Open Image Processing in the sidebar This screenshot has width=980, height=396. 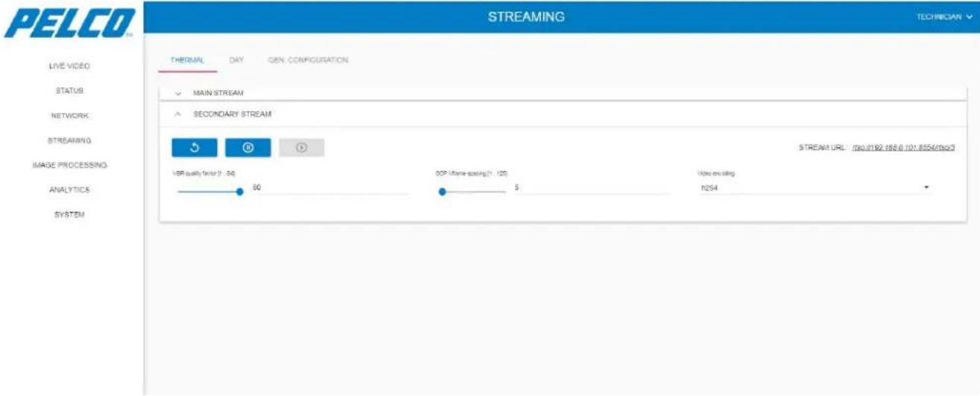click(x=69, y=165)
